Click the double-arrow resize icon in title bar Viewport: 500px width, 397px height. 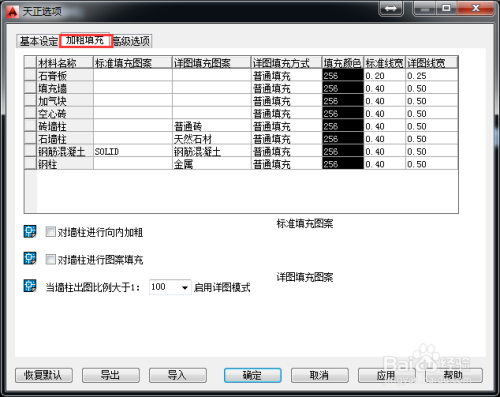tap(391, 9)
